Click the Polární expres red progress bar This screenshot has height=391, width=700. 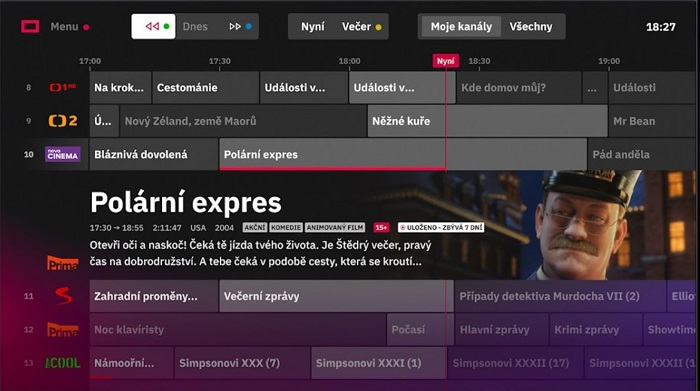click(333, 169)
